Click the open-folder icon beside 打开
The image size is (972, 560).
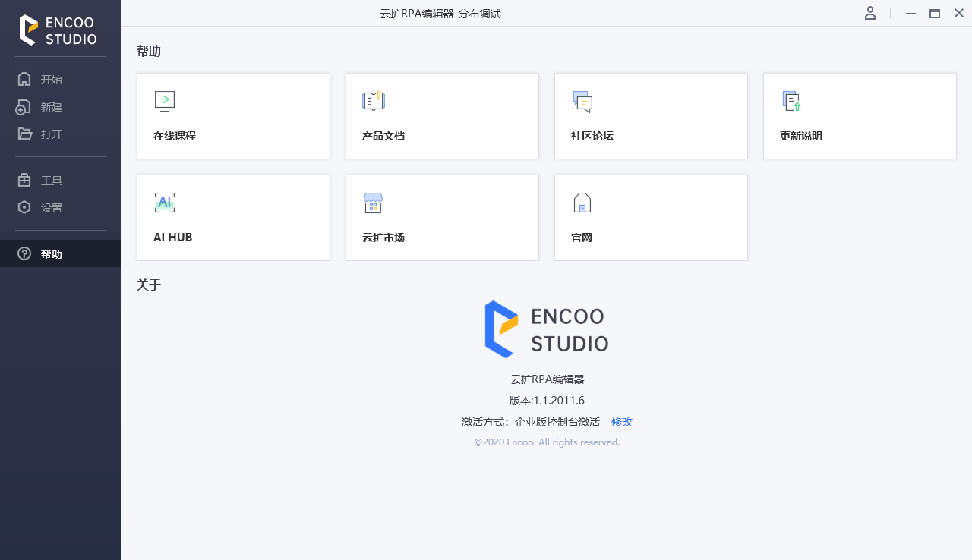pyautogui.click(x=25, y=134)
